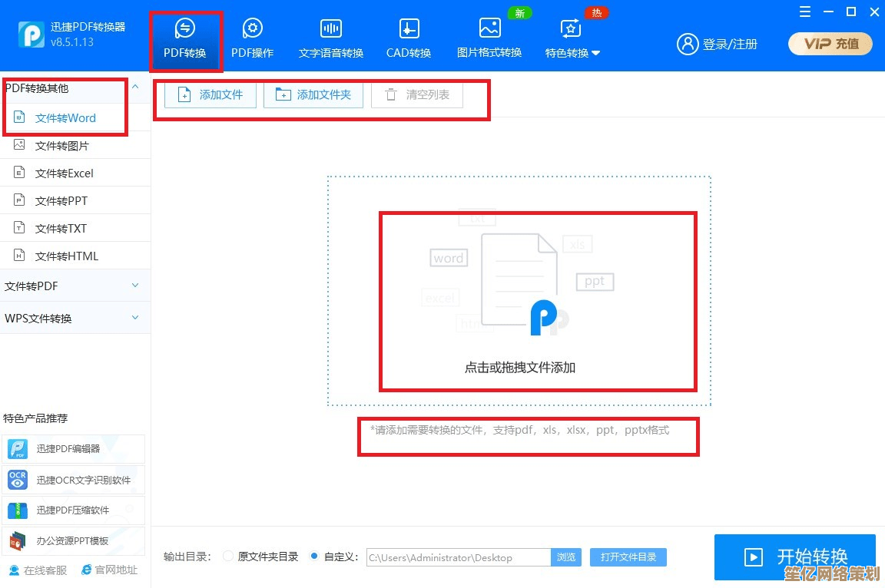The width and height of the screenshot is (885, 588).
Task: Click the 添加文件 button
Action: (210, 95)
